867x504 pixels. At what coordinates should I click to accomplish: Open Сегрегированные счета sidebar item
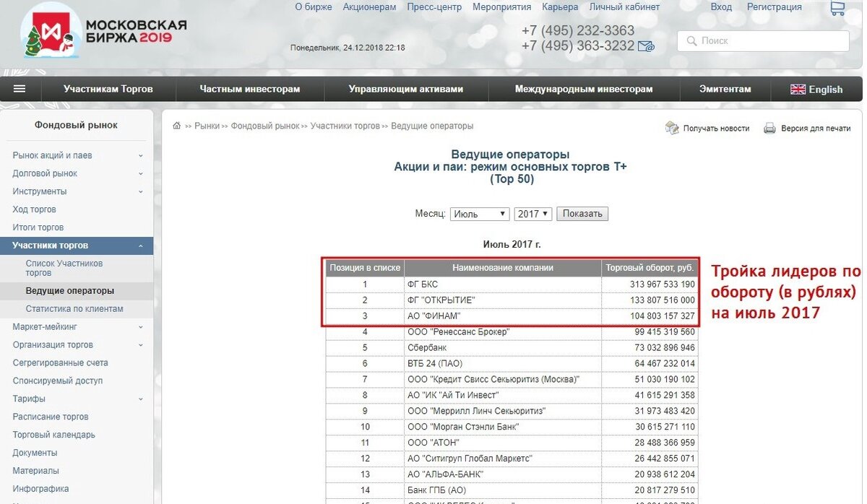point(60,363)
